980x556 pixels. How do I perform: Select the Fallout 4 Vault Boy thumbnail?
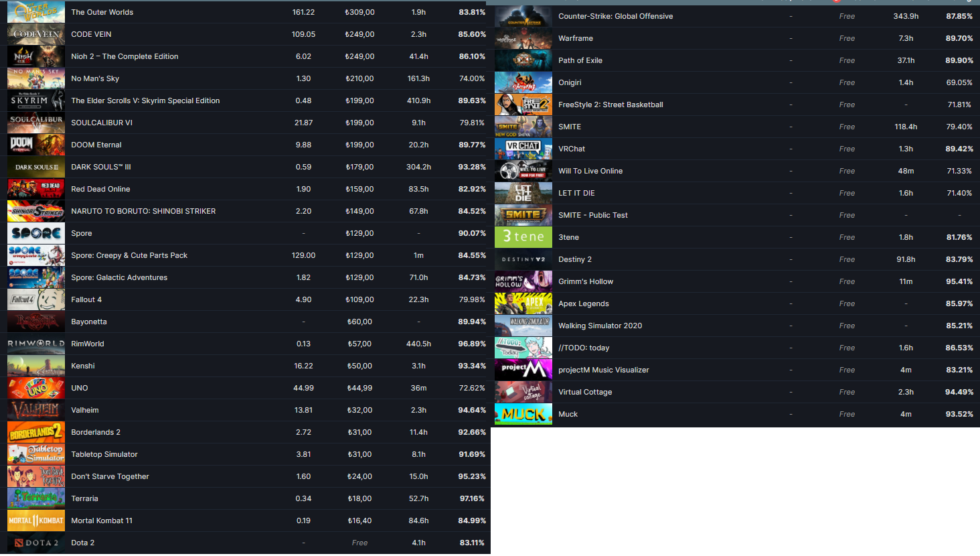[36, 299]
